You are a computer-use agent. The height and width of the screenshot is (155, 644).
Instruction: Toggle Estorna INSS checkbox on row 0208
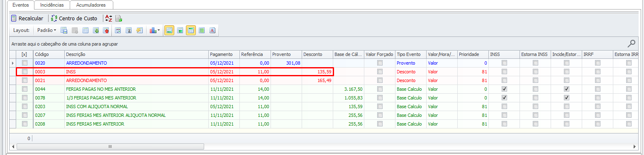[535, 124]
